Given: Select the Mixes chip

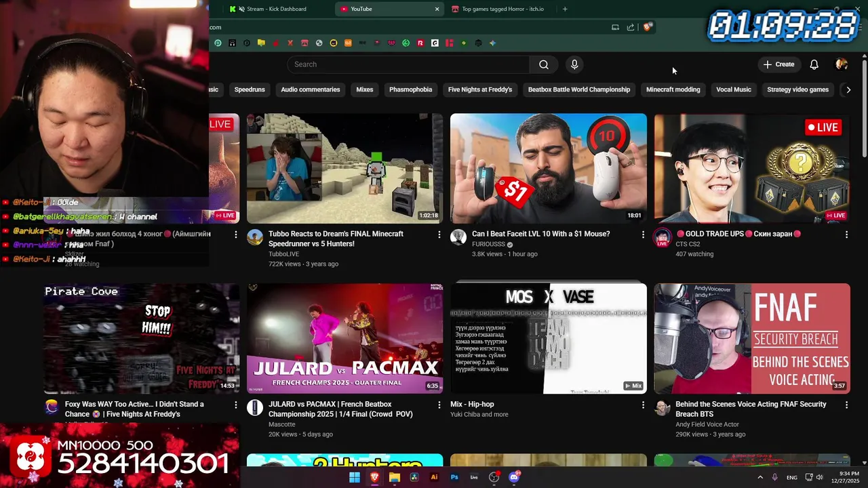Looking at the screenshot, I should tap(365, 89).
